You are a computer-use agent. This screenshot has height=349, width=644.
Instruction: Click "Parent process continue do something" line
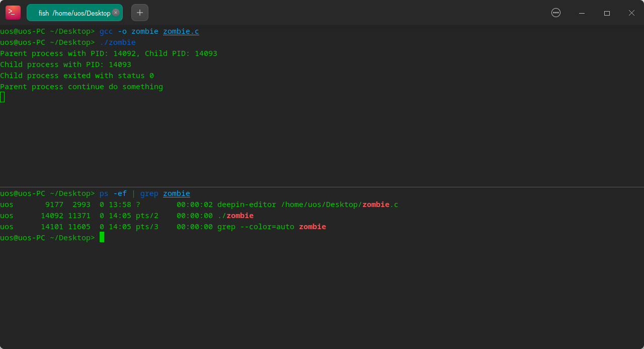click(82, 87)
